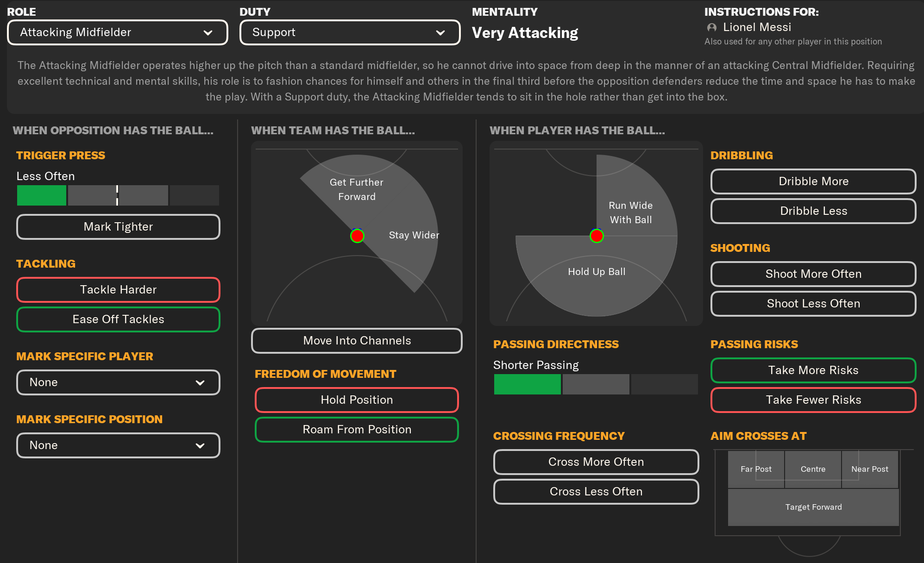Toggle Shoot More Often instruction
Screen dimensions: 924x563
(x=813, y=274)
